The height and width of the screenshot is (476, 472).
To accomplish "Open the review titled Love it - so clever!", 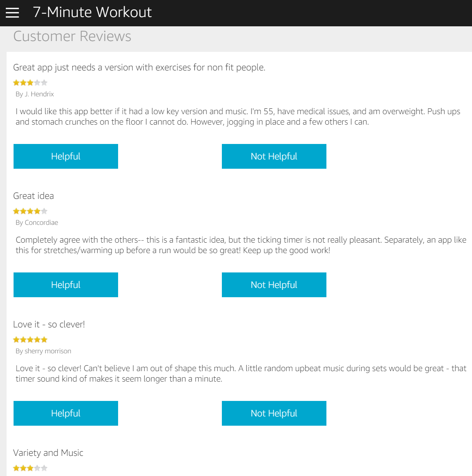I will coord(49,324).
